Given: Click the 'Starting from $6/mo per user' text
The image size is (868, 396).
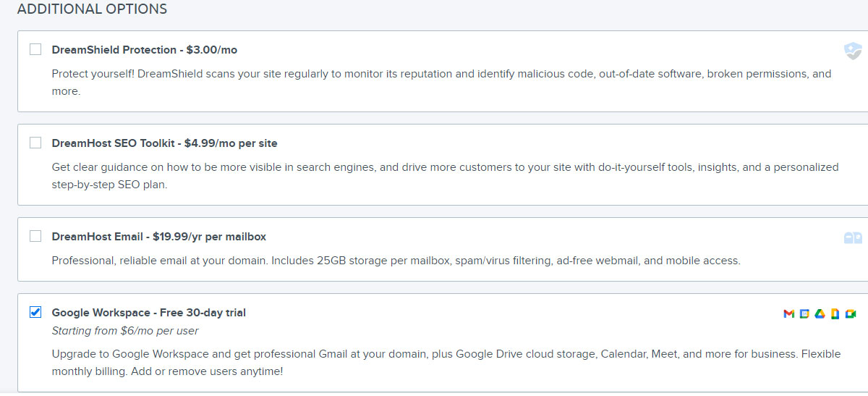Looking at the screenshot, I should 125,331.
